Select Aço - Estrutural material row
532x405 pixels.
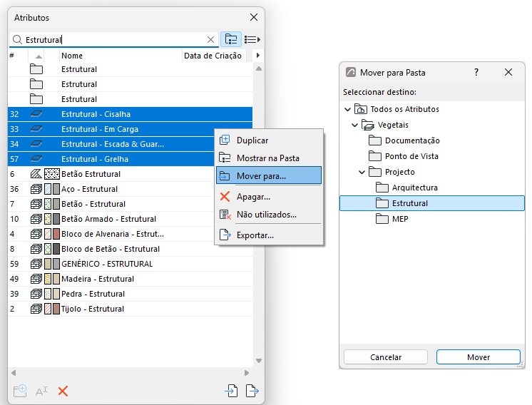tap(111, 189)
